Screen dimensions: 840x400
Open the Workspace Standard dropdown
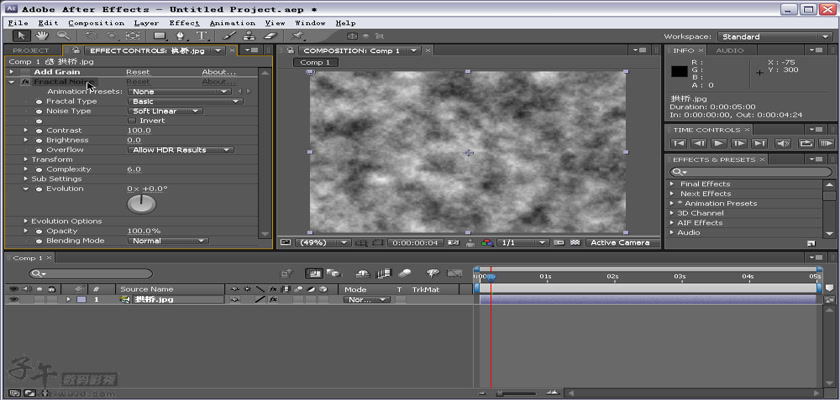(x=774, y=36)
